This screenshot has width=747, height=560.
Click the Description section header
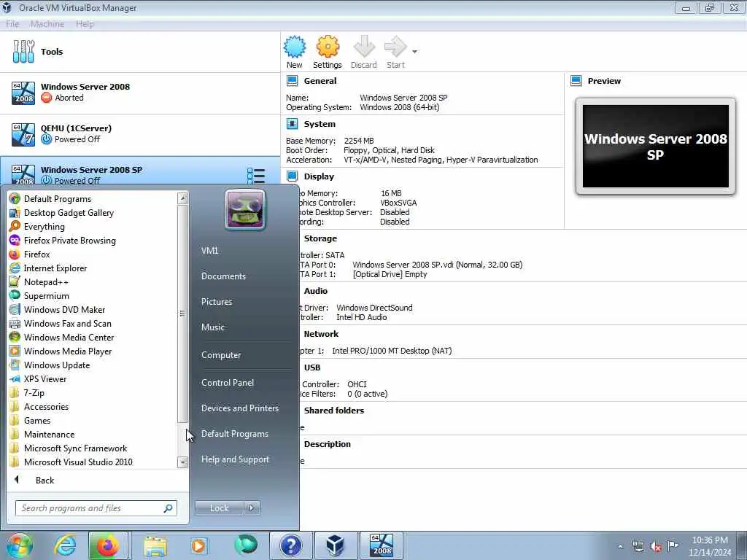click(328, 444)
